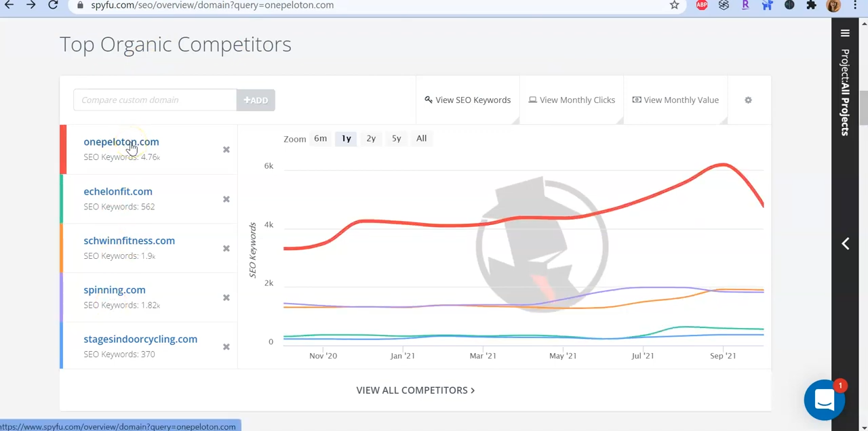The width and height of the screenshot is (868, 431).
Task: Open the echelonfit.com domain link
Action: coord(118,191)
